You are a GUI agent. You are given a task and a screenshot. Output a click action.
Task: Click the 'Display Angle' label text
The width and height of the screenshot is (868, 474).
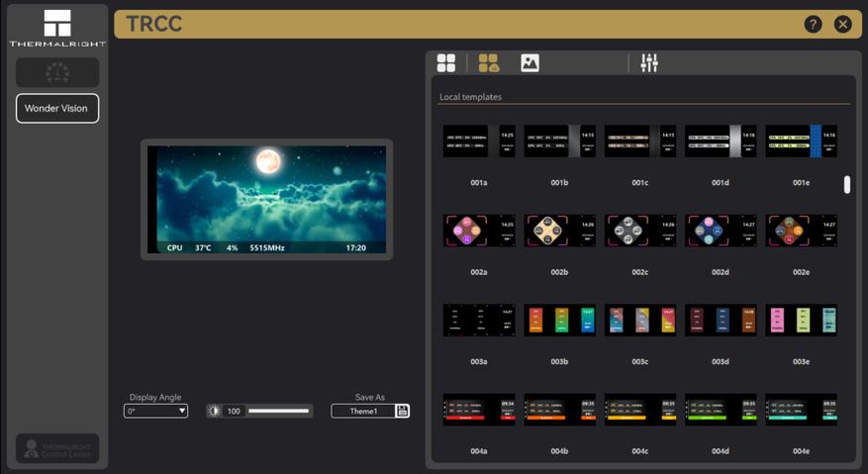click(155, 397)
